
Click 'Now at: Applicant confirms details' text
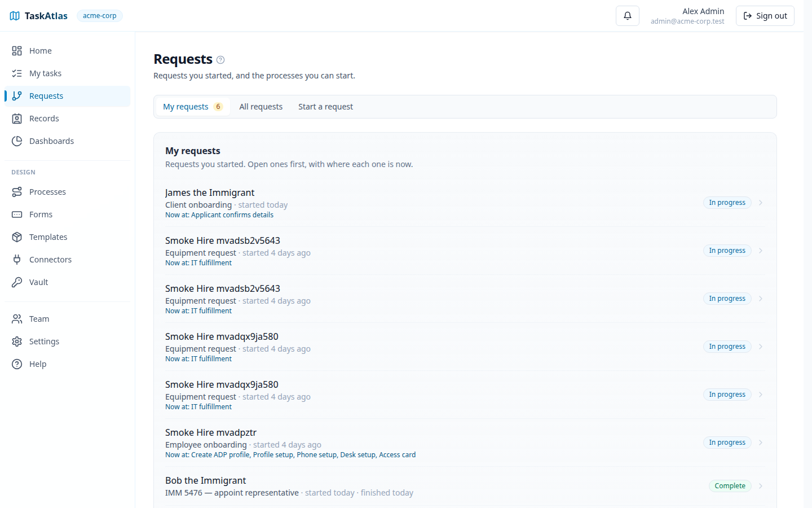(219, 215)
